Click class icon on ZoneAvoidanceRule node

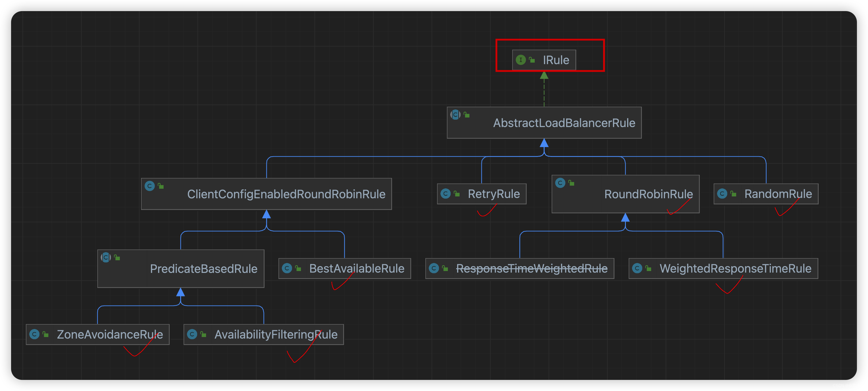click(x=34, y=334)
